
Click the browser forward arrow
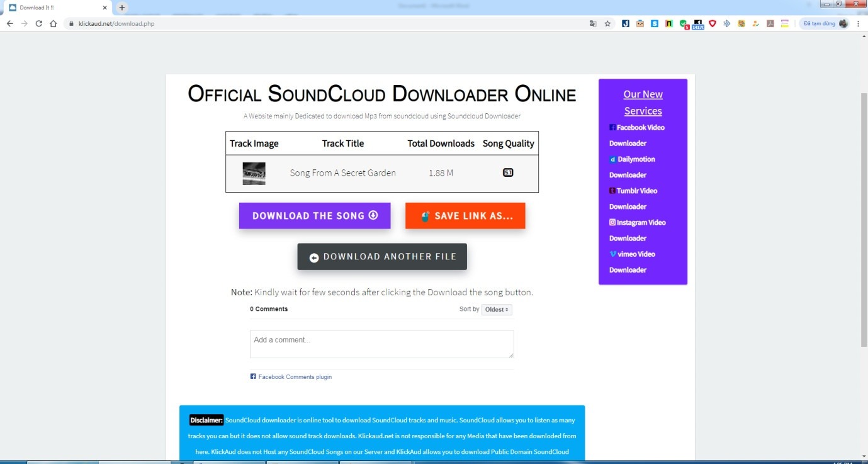[25, 23]
